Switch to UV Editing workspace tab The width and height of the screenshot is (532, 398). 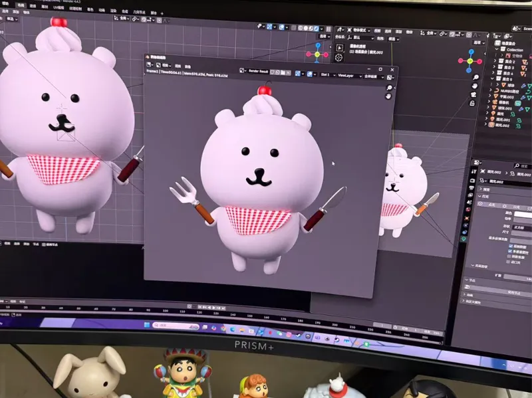coord(59,7)
